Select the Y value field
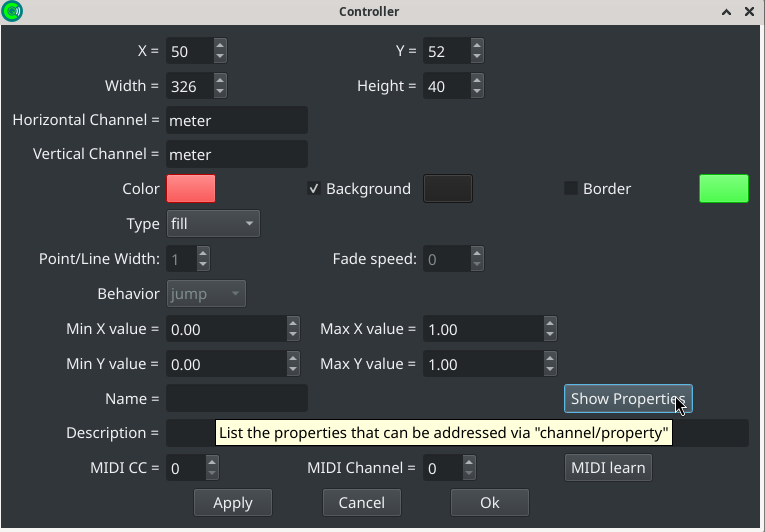Screen dimensions: 765x532 pyautogui.click(x=447, y=51)
